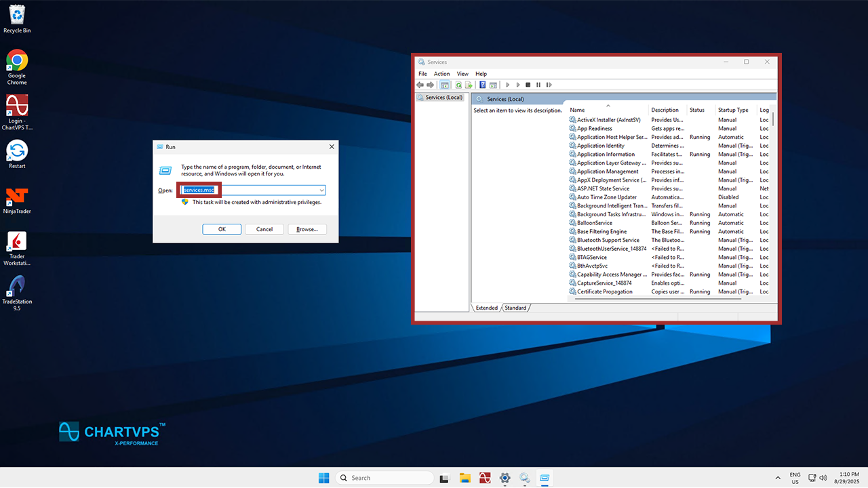868x488 pixels.
Task: Click the Export List toolbar icon
Action: [x=469, y=85]
